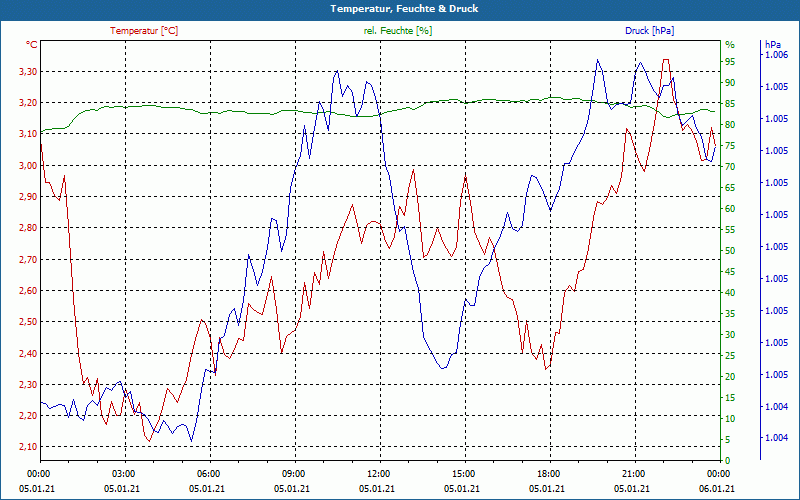This screenshot has width=800, height=500.
Task: Click the 3,30 temperature axis value
Action: pyautogui.click(x=28, y=71)
